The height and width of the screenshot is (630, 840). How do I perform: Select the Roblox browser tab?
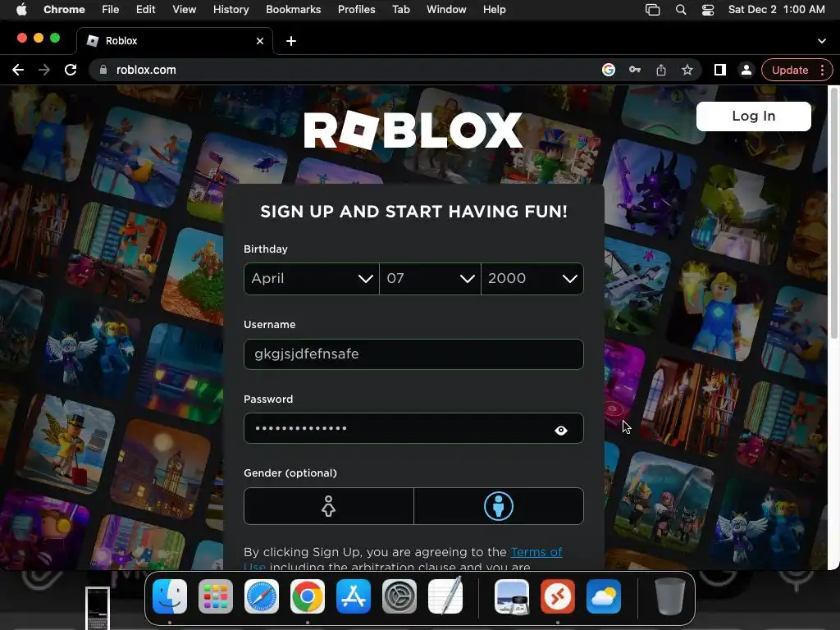click(x=174, y=41)
